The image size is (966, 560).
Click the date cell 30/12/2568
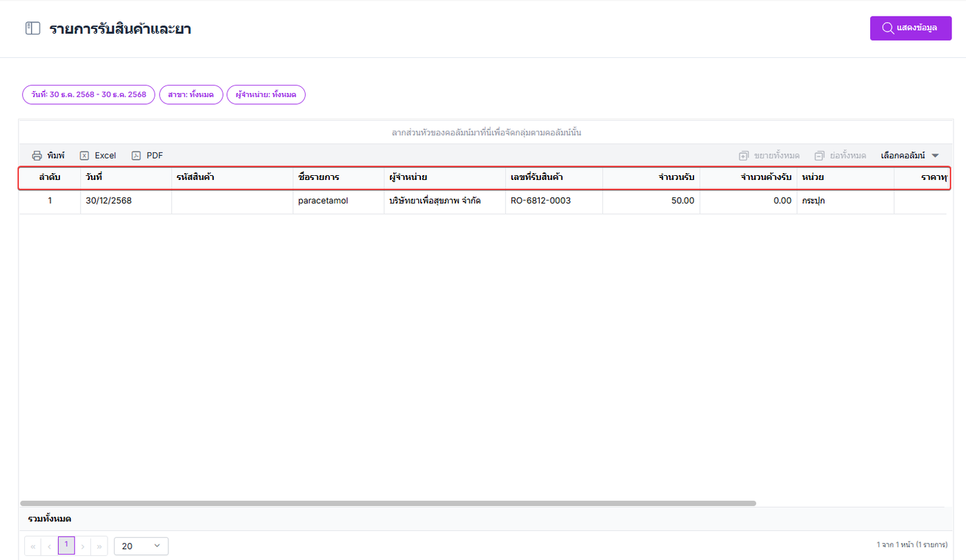point(126,201)
